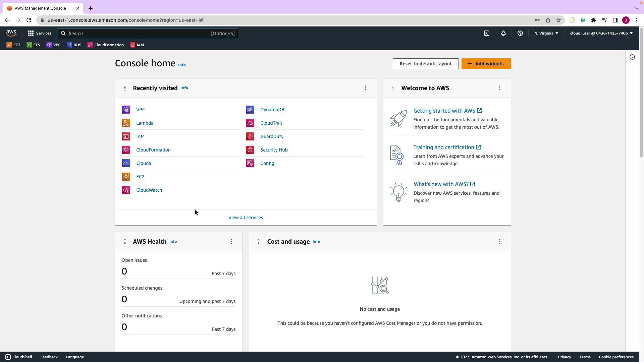Click the EC2 favorite in bookmarks bar
The image size is (644, 362).
point(13,45)
